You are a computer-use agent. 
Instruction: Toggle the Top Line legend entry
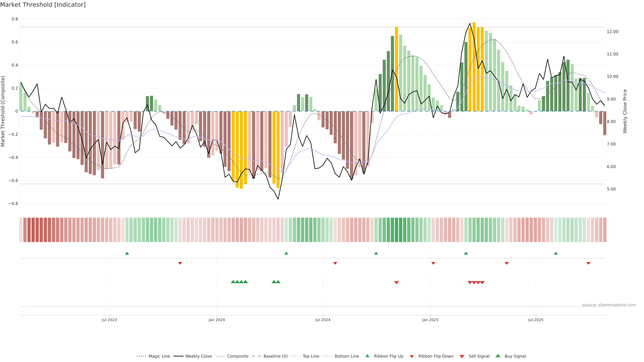click(x=311, y=356)
